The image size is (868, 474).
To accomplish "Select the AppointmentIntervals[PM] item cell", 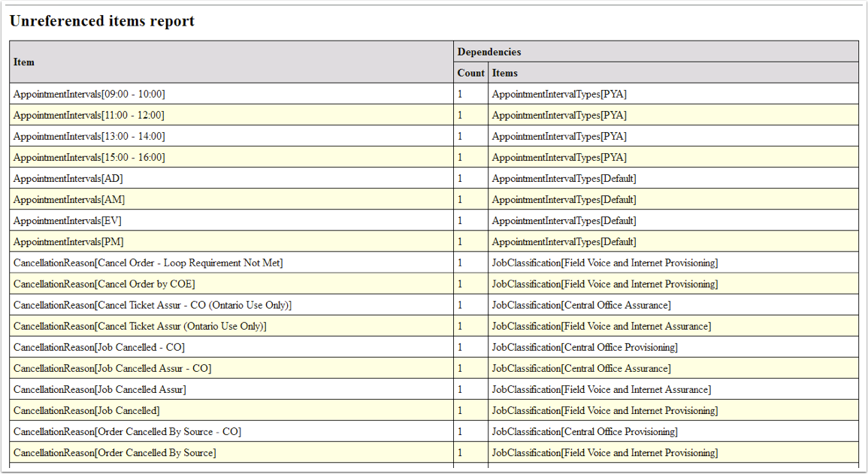I will [x=68, y=241].
